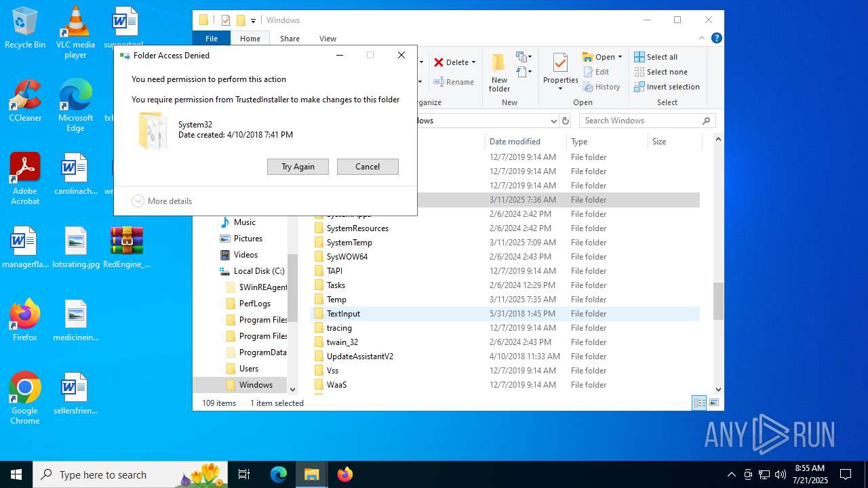The height and width of the screenshot is (488, 868).
Task: Open Adobe Acrobat desktop icon
Action: 25,178
